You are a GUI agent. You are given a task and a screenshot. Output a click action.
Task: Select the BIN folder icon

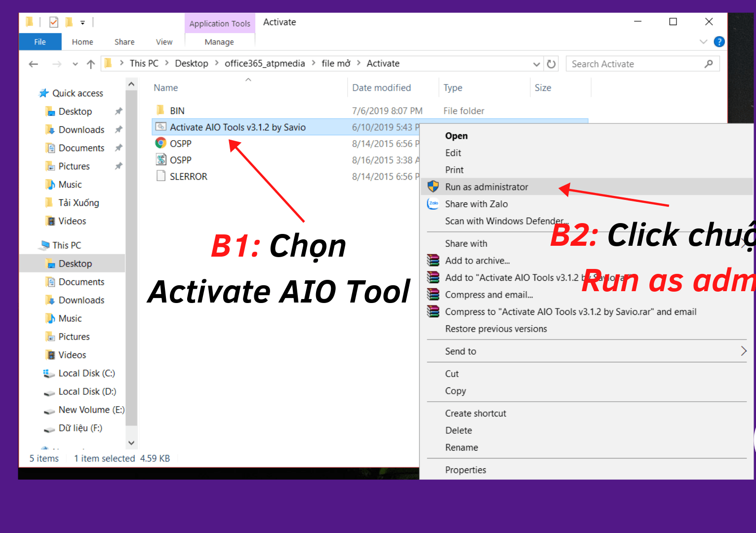click(160, 110)
